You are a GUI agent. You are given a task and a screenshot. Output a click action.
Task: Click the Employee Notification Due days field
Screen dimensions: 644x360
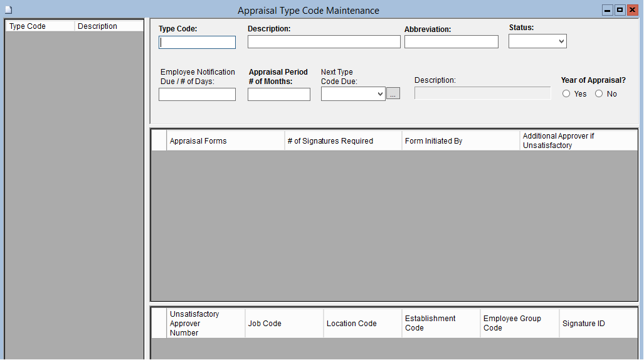[x=197, y=95]
